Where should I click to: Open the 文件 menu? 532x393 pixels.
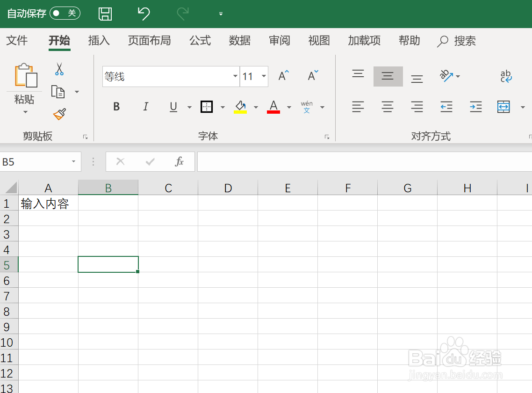pos(17,40)
